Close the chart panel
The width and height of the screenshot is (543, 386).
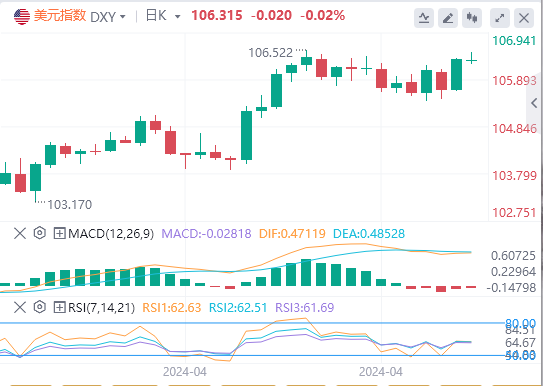524,18
